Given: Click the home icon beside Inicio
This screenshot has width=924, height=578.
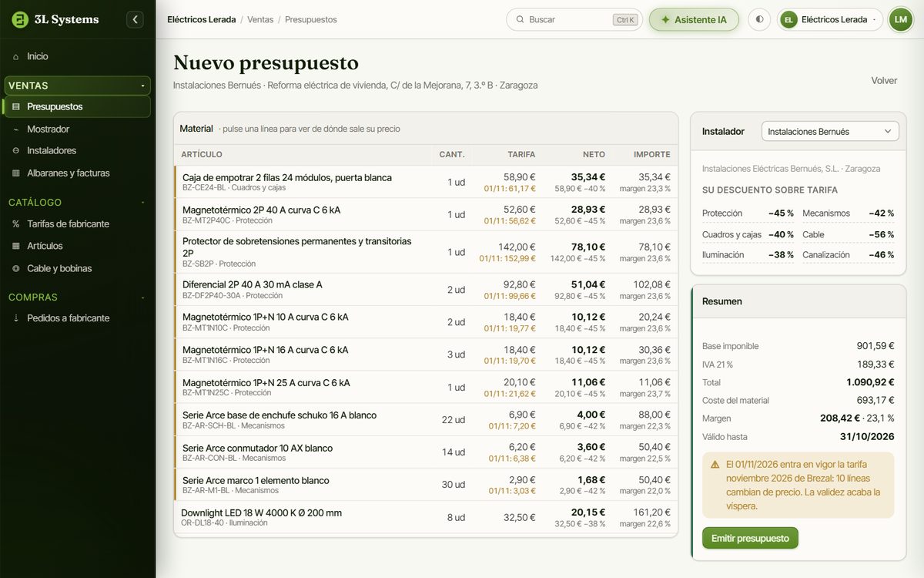Looking at the screenshot, I should click(x=16, y=56).
